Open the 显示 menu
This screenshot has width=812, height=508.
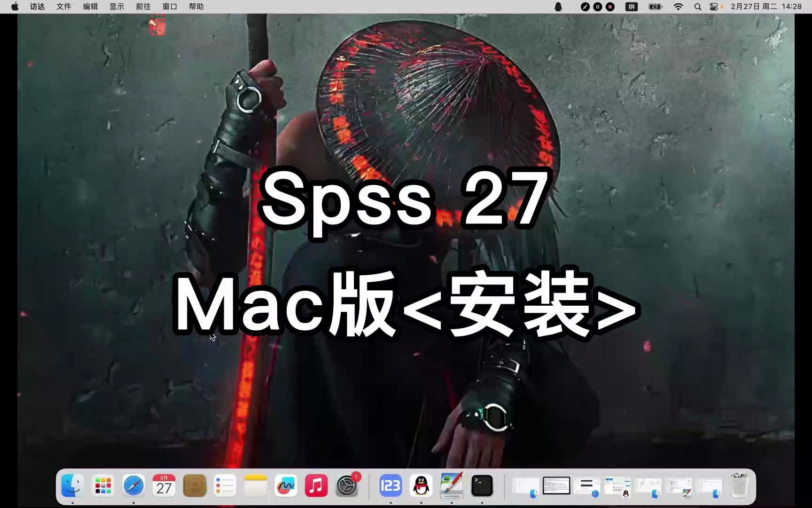coord(117,7)
